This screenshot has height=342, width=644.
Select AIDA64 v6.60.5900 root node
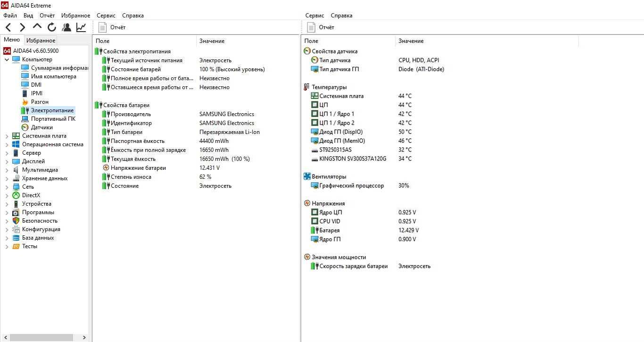pyautogui.click(x=31, y=51)
